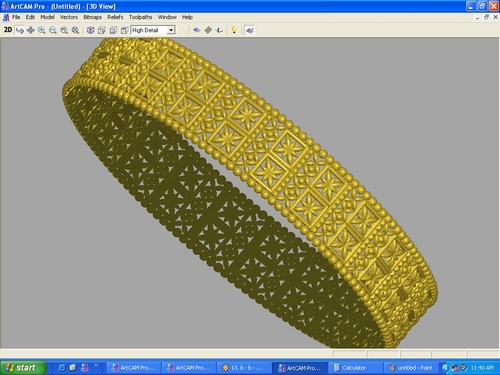Click the Zoom In magnifier icon
The image size is (500, 375).
click(x=42, y=30)
